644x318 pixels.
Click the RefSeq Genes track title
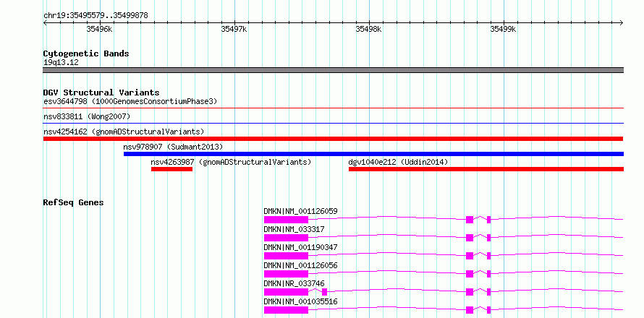pyautogui.click(x=73, y=202)
